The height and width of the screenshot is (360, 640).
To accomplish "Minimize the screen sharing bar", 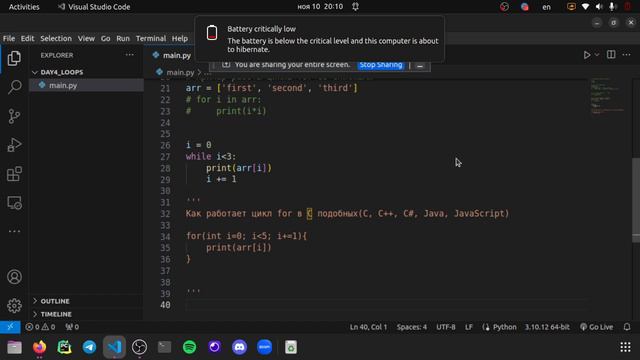I will [x=420, y=65].
